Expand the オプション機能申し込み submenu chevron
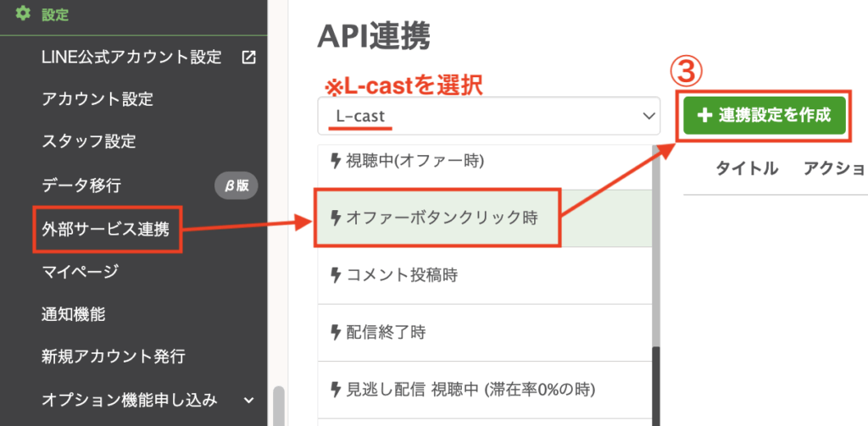This screenshot has height=426, width=868. click(248, 400)
